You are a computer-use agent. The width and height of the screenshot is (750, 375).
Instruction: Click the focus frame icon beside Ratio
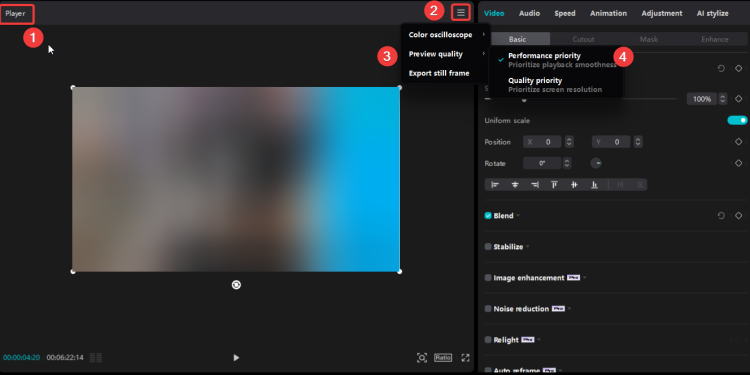pyautogui.click(x=421, y=357)
